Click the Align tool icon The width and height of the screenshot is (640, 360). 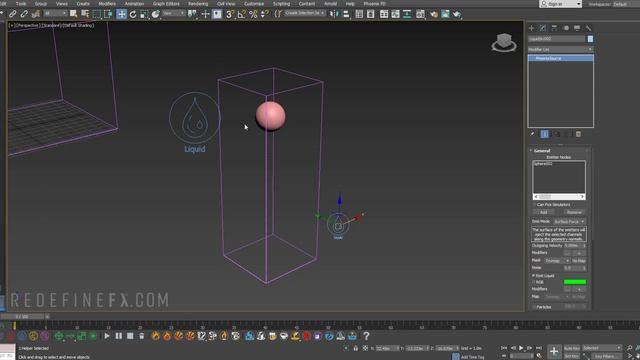pos(346,14)
